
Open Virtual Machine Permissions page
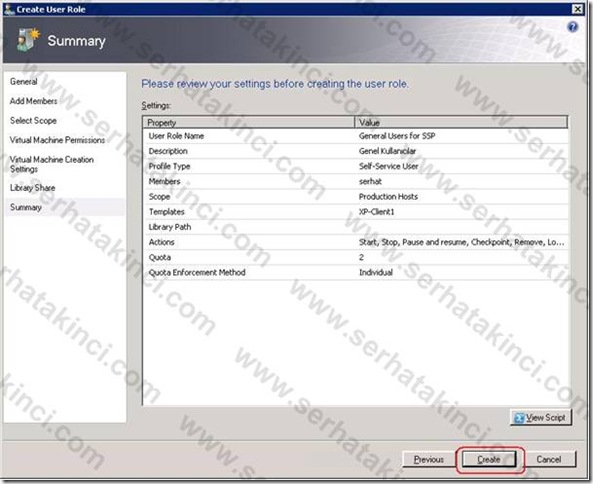(x=57, y=140)
